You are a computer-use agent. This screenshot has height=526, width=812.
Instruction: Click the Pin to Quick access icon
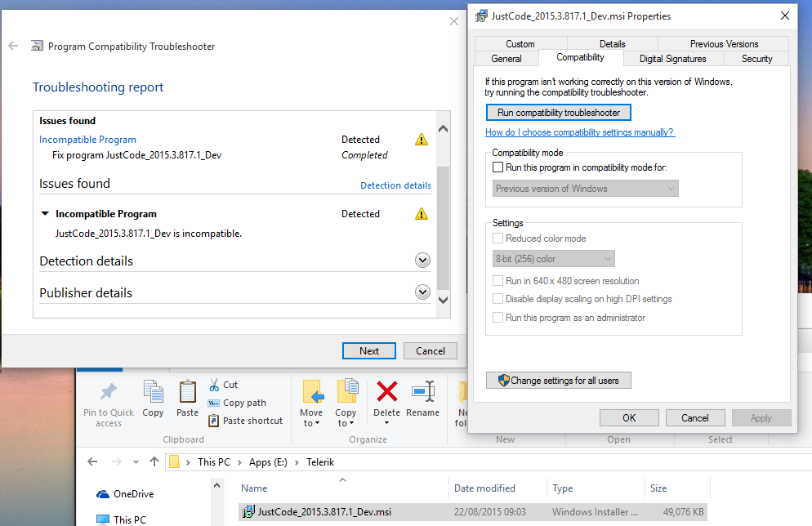coord(108,391)
